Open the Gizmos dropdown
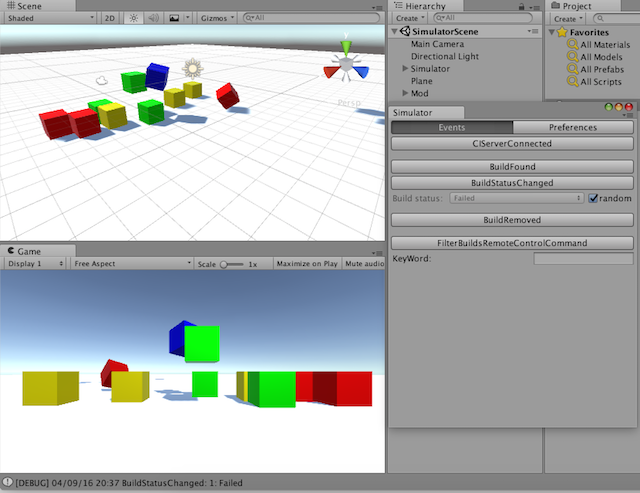Viewport: 640px width, 493px height. [217, 18]
